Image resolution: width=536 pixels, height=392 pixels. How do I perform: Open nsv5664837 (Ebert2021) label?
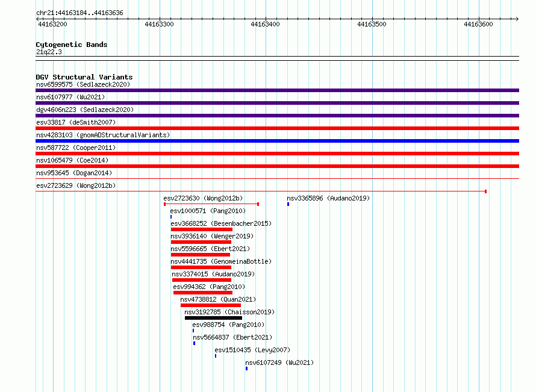pyautogui.click(x=232, y=337)
